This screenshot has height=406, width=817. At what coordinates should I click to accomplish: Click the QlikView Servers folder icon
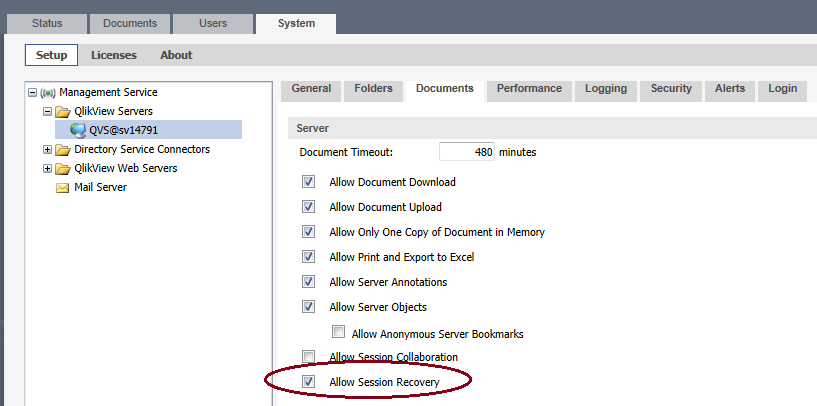pyautogui.click(x=62, y=112)
